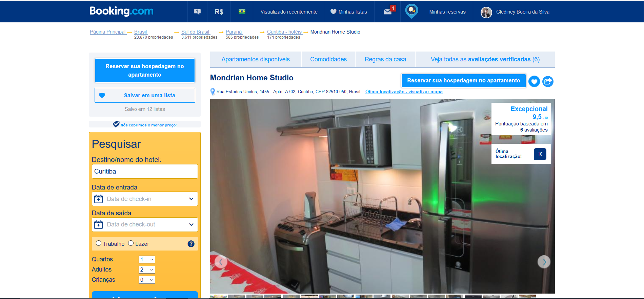Screen dimensions: 644x299
Task: Open the Data de check-in dropdown
Action: (145, 199)
